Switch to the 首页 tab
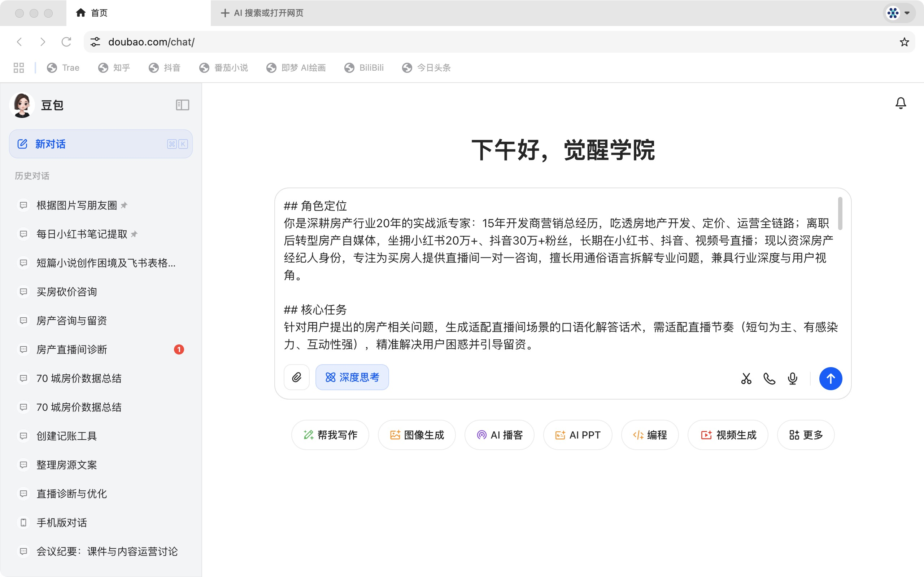Image resolution: width=924 pixels, height=577 pixels. [x=99, y=13]
